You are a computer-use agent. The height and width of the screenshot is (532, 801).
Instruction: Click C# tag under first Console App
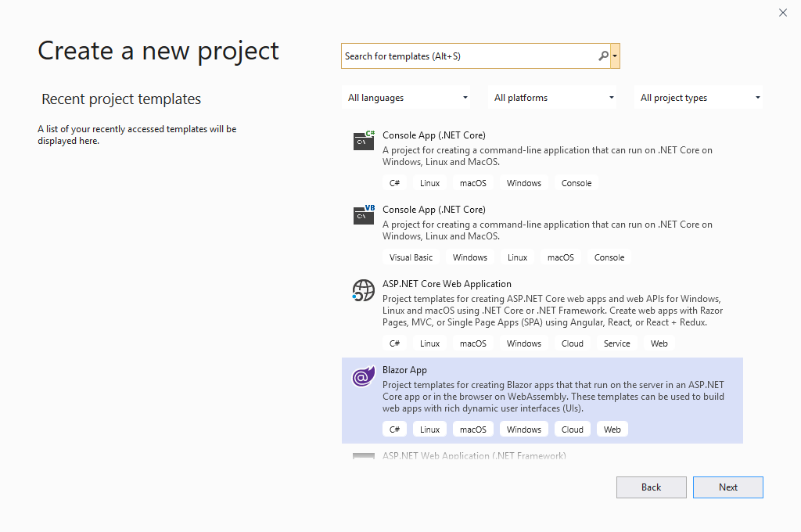[394, 183]
